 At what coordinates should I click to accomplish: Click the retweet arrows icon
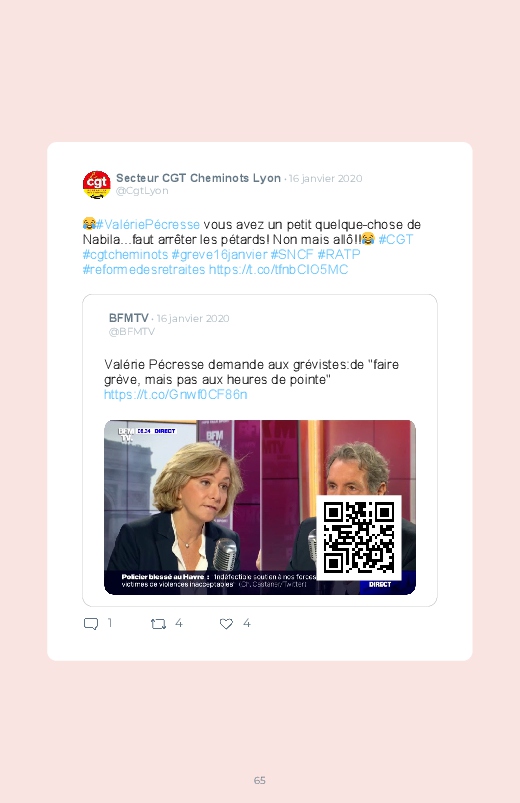click(158, 623)
